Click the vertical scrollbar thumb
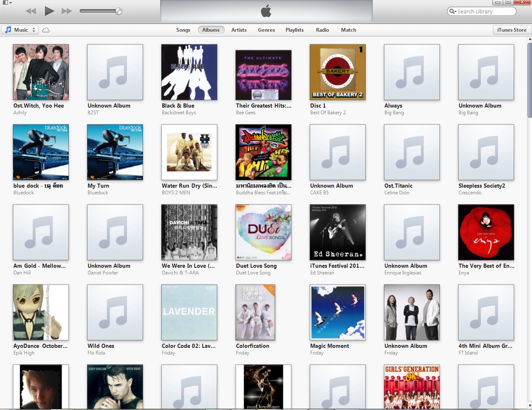The width and height of the screenshot is (532, 410). 529,79
